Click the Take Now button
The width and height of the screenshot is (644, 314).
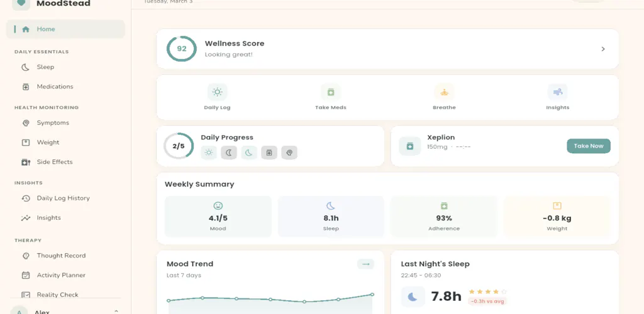(589, 146)
